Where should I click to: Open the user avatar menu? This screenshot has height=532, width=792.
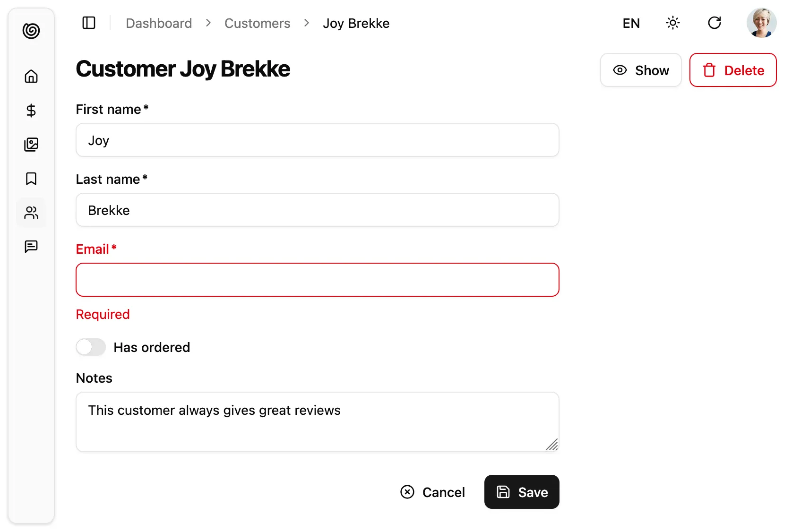(x=761, y=23)
